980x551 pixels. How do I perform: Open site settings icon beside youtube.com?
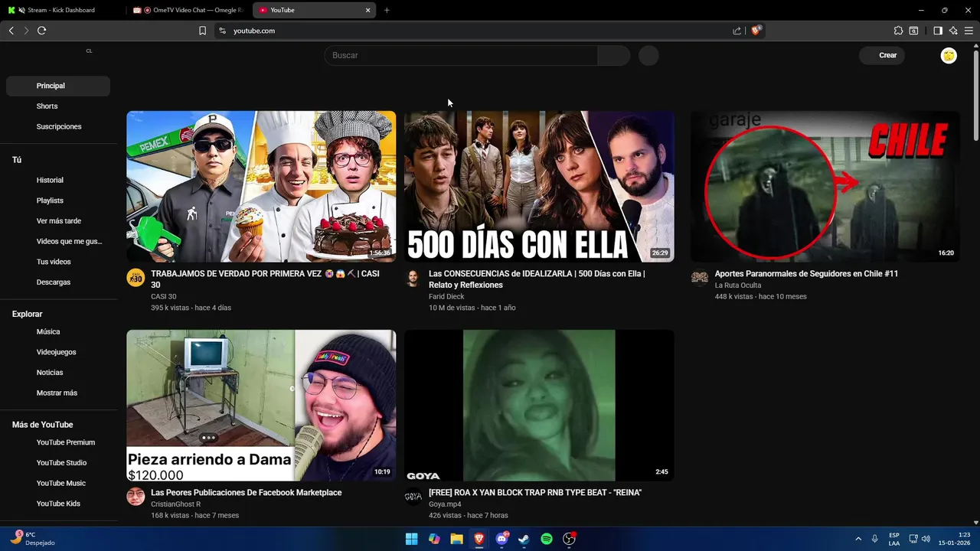pyautogui.click(x=222, y=31)
